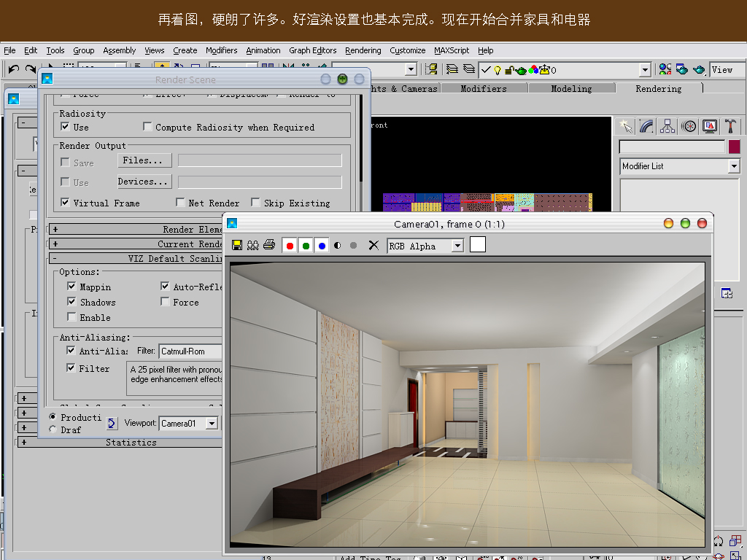Toggle the Shadows option checkbox
Viewport: 747px width, 560px height.
[x=71, y=301]
